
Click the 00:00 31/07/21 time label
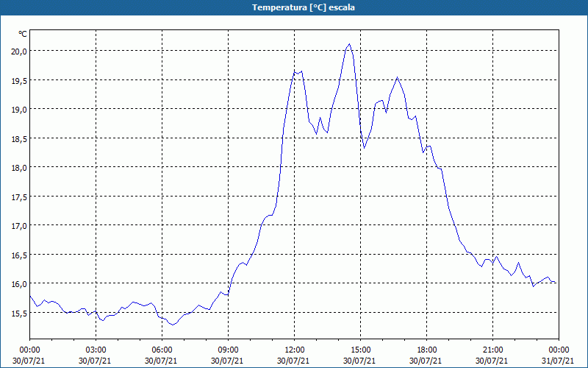click(x=559, y=355)
